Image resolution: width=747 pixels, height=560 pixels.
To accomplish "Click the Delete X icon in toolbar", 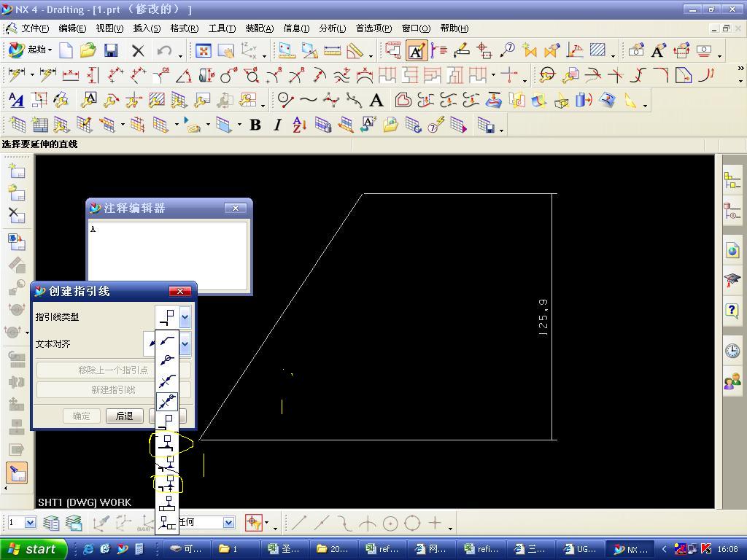I will click(138, 50).
